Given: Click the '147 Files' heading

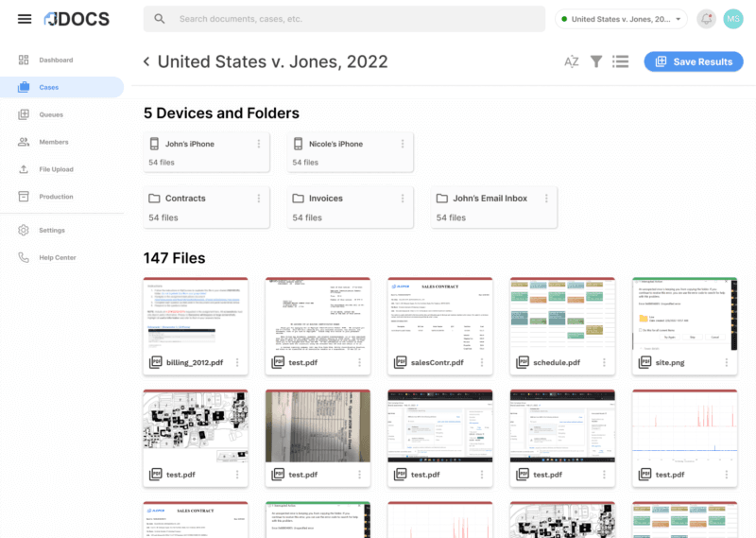Looking at the screenshot, I should pos(174,258).
